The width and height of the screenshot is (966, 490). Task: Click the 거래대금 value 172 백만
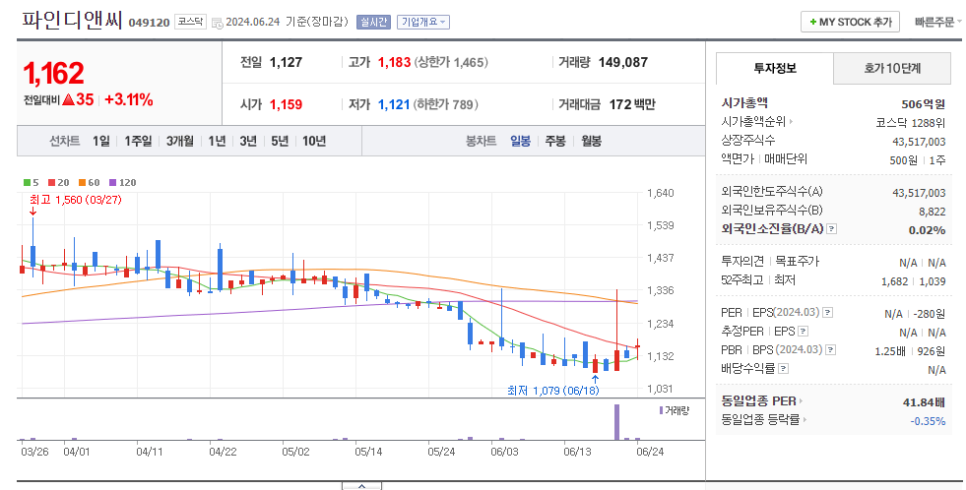point(632,105)
